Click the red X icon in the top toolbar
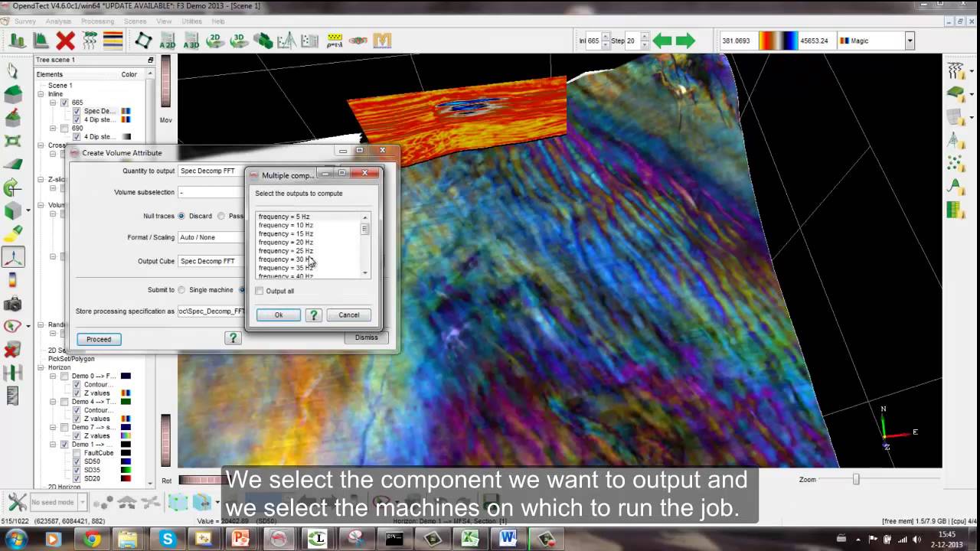Viewport: 980px width, 551px height. (65, 41)
